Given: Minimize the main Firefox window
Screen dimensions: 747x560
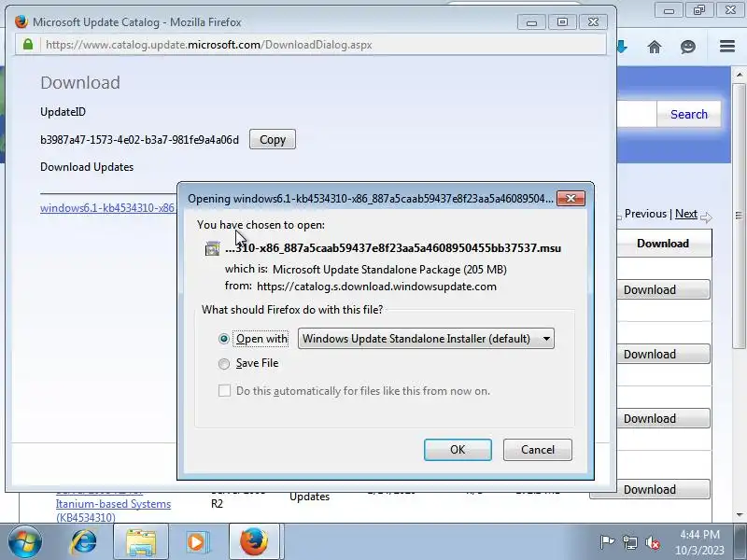Looking at the screenshot, I should [669, 10].
